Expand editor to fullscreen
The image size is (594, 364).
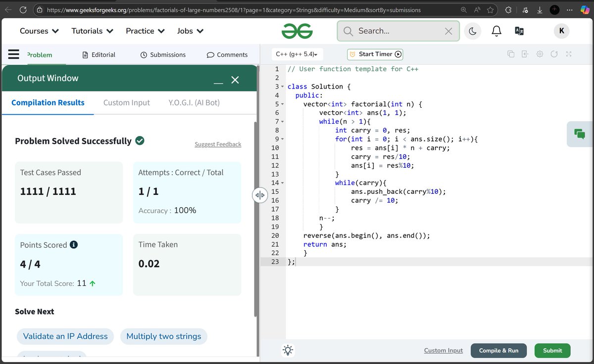569,54
